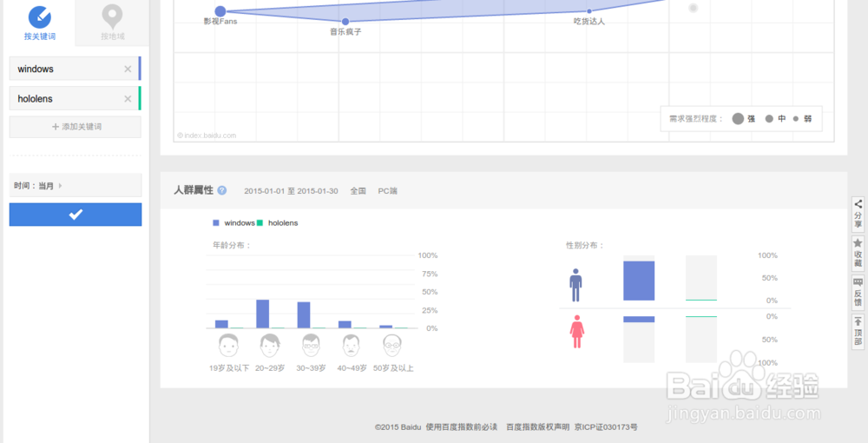Open 使用百度指数前必读 link

point(461,427)
